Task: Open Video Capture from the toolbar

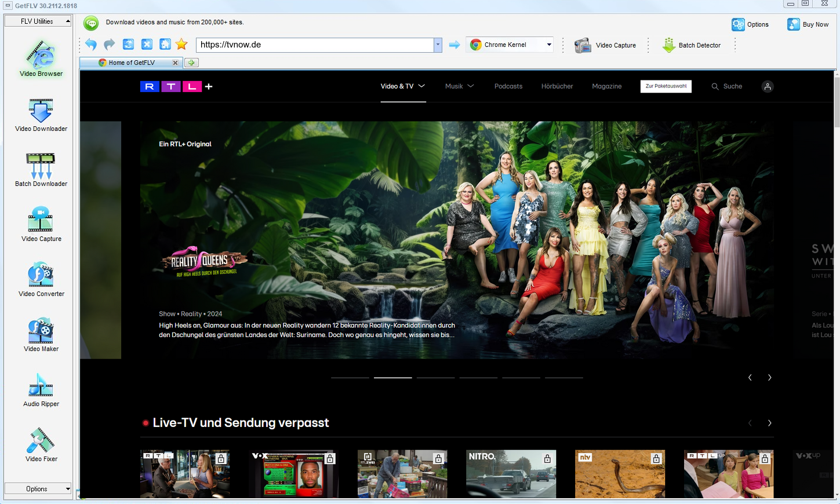Action: tap(605, 45)
